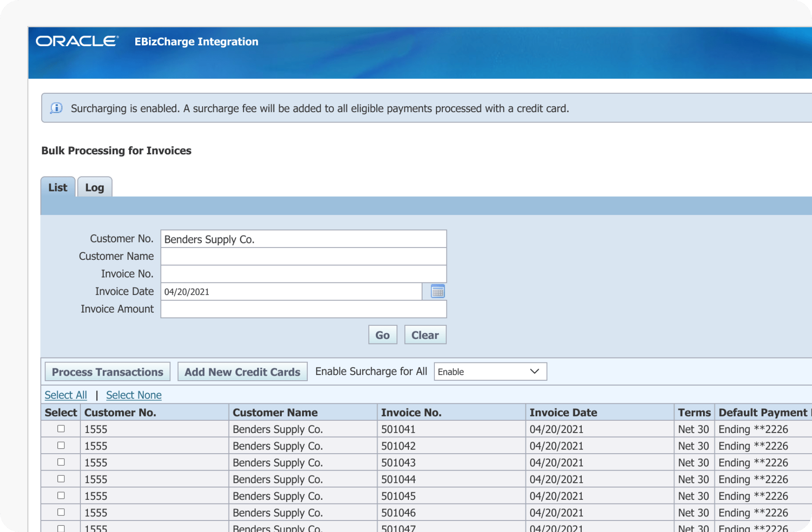Image resolution: width=812 pixels, height=532 pixels.
Task: Click Net 30 in row 501042
Action: coord(694,446)
